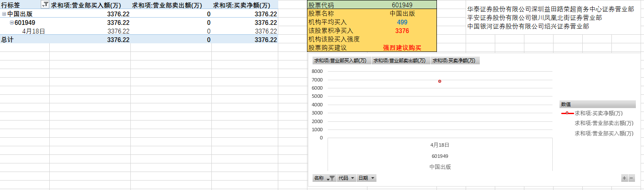644x190 pixels.
Task: Click the 中国出版 category label in chart
Action: 440,167
